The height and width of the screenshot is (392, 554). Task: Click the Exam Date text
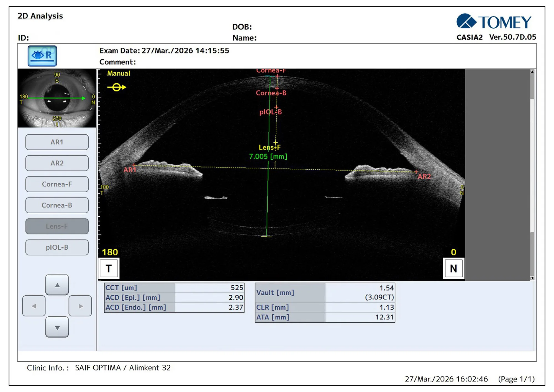tap(164, 51)
